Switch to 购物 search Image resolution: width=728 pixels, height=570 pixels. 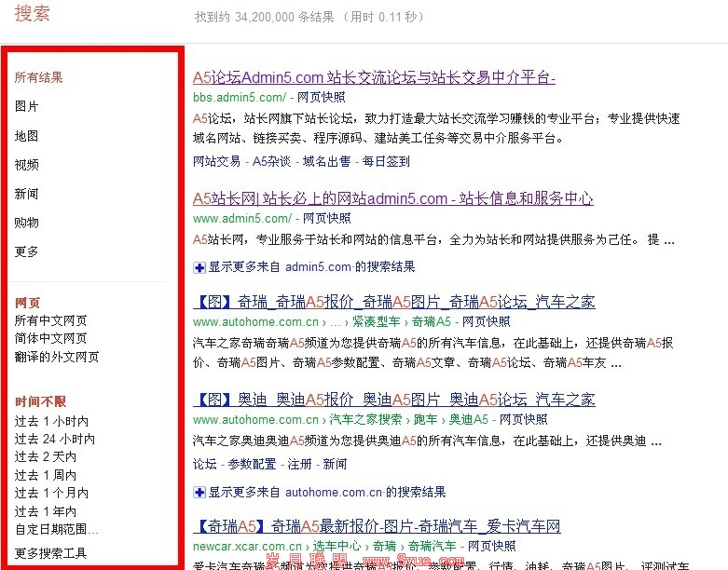(26, 223)
